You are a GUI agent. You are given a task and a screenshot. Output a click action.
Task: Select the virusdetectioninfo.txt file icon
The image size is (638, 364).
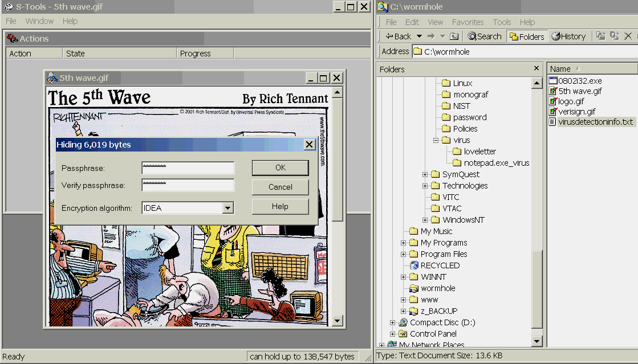point(552,121)
